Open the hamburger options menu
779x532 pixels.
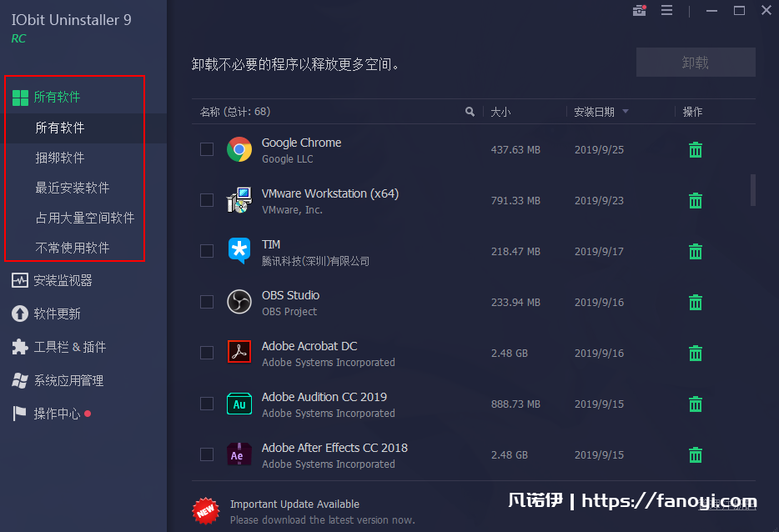coord(666,11)
